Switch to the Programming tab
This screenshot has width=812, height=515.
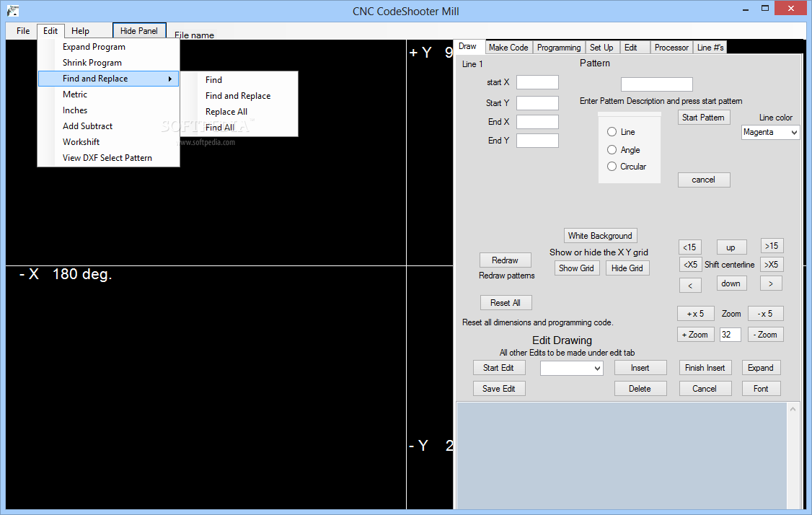point(559,47)
